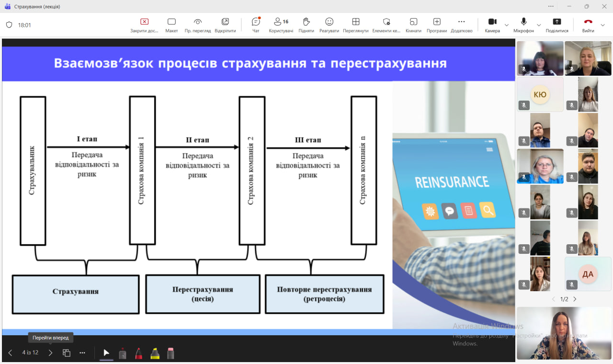This screenshot has width=613, height=364.
Task: Mute or unmute the Мікрофон
Action: pos(523,24)
